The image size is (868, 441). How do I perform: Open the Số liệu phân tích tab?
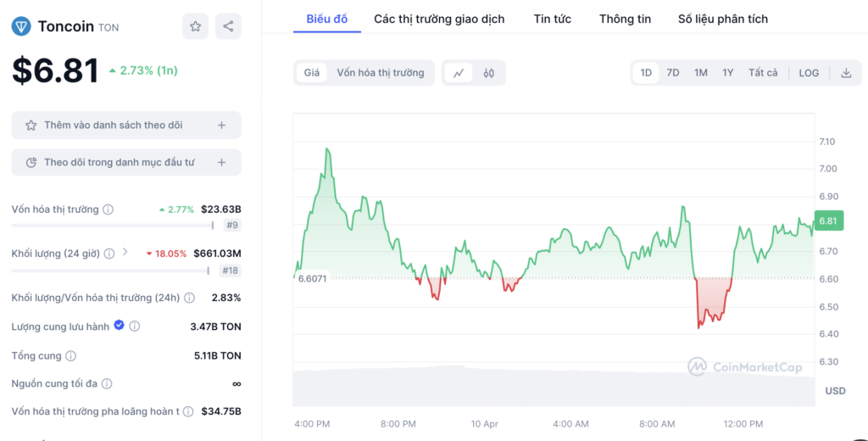pyautogui.click(x=723, y=19)
